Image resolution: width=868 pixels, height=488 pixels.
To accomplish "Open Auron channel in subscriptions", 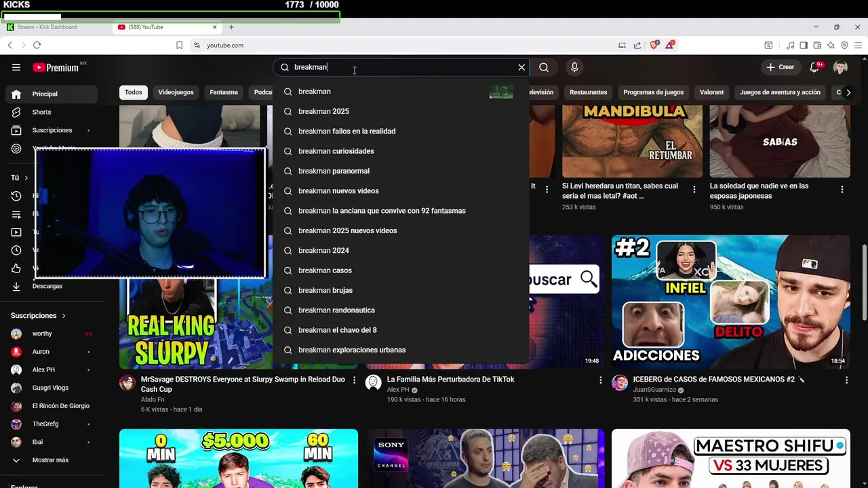I will 52,352.
